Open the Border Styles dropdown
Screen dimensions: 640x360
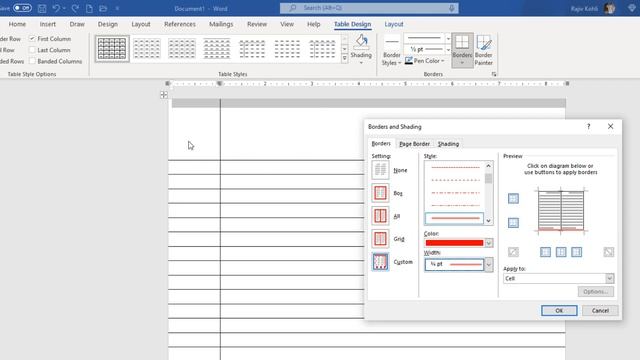point(391,59)
